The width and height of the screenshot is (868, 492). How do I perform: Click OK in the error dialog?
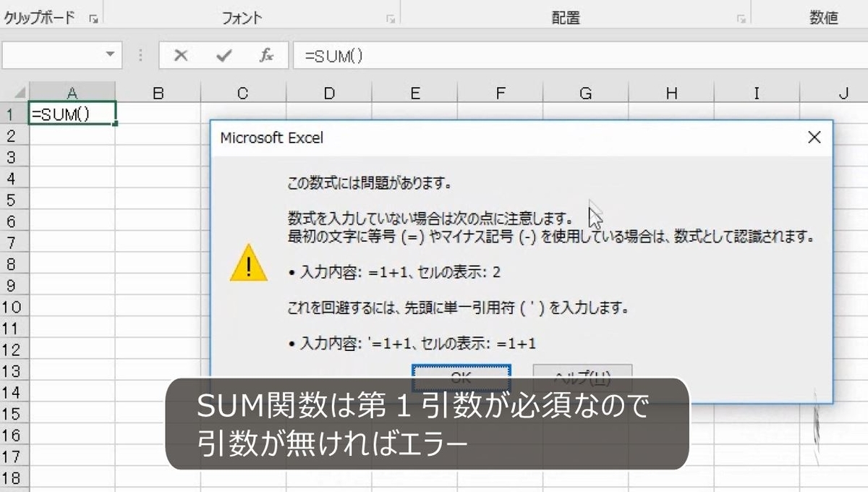click(461, 377)
